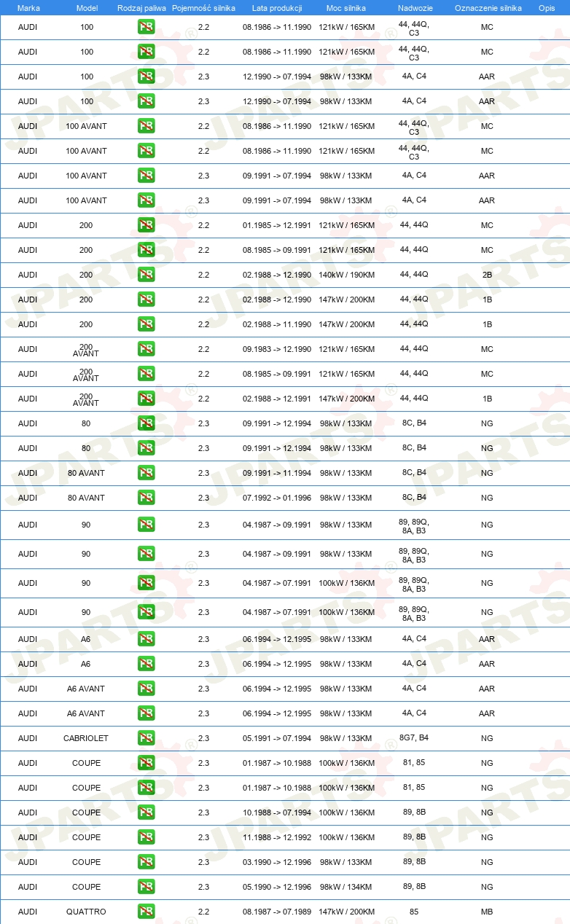Select the '01.1985 -> 12.1991' date cell

(277, 225)
